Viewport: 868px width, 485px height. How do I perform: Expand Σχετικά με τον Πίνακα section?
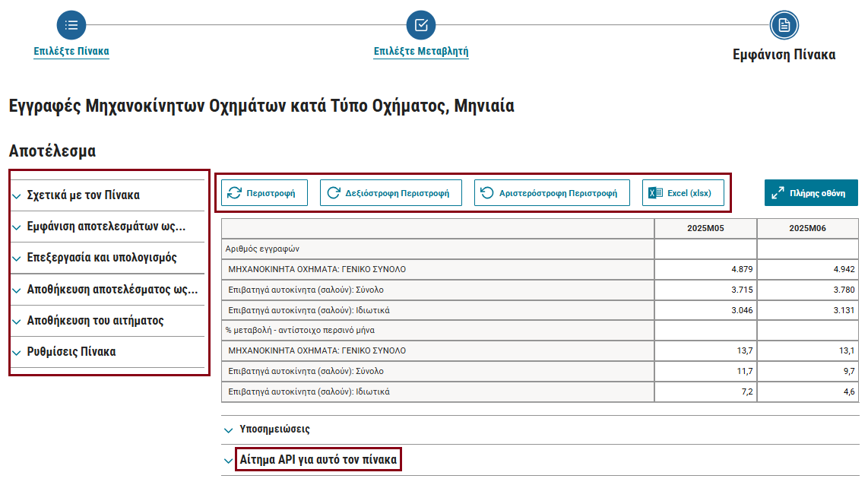coord(108,195)
